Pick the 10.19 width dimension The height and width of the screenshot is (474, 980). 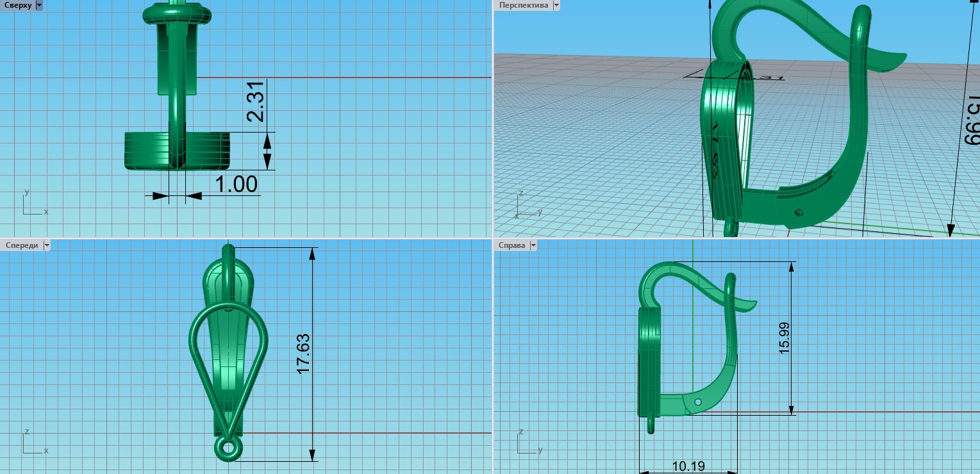pyautogui.click(x=688, y=466)
